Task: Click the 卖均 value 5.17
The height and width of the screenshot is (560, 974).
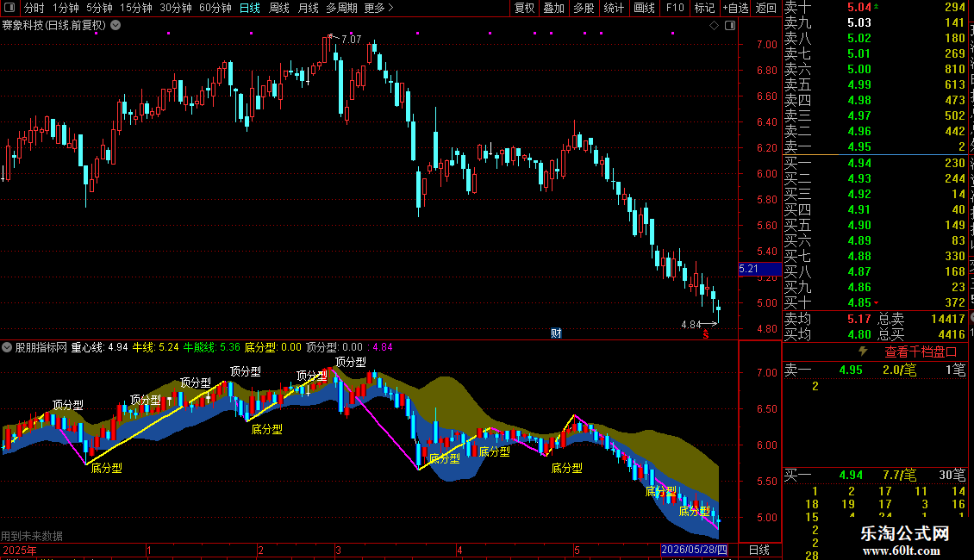Action: (859, 319)
